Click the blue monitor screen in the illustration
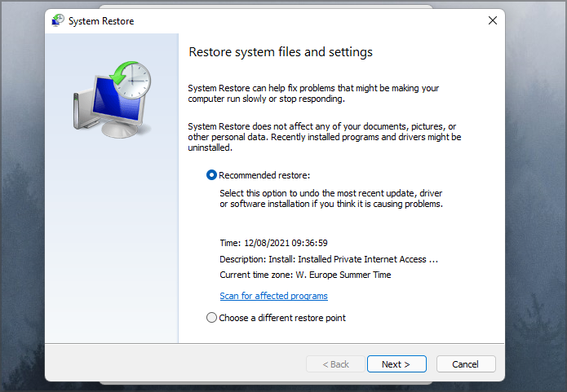The image size is (567, 392). [x=115, y=100]
